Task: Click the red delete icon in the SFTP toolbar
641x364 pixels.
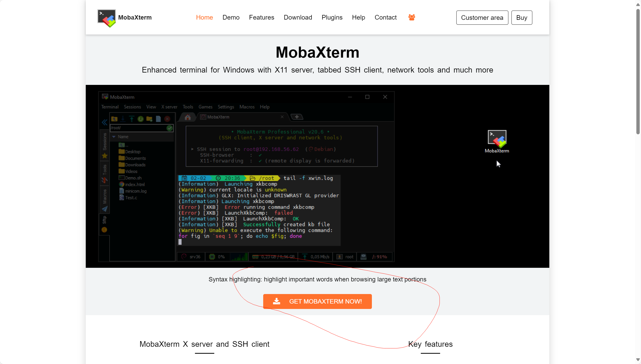Action: (x=167, y=119)
